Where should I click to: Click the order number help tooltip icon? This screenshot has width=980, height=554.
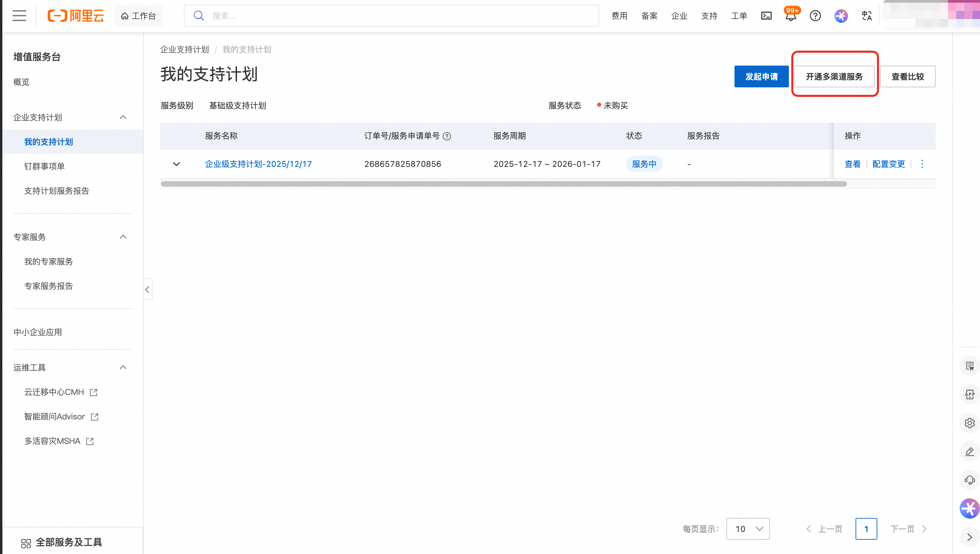pyautogui.click(x=447, y=136)
